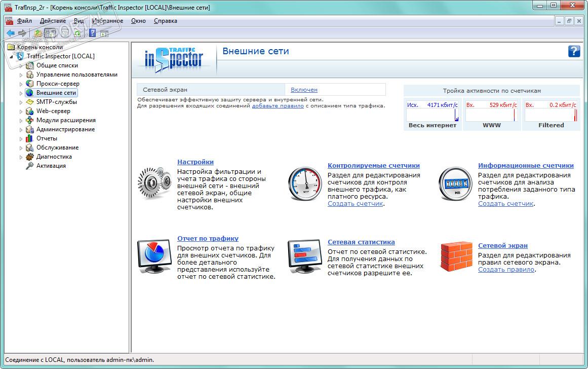Go back with the blue arrow toolbar button

(11, 33)
